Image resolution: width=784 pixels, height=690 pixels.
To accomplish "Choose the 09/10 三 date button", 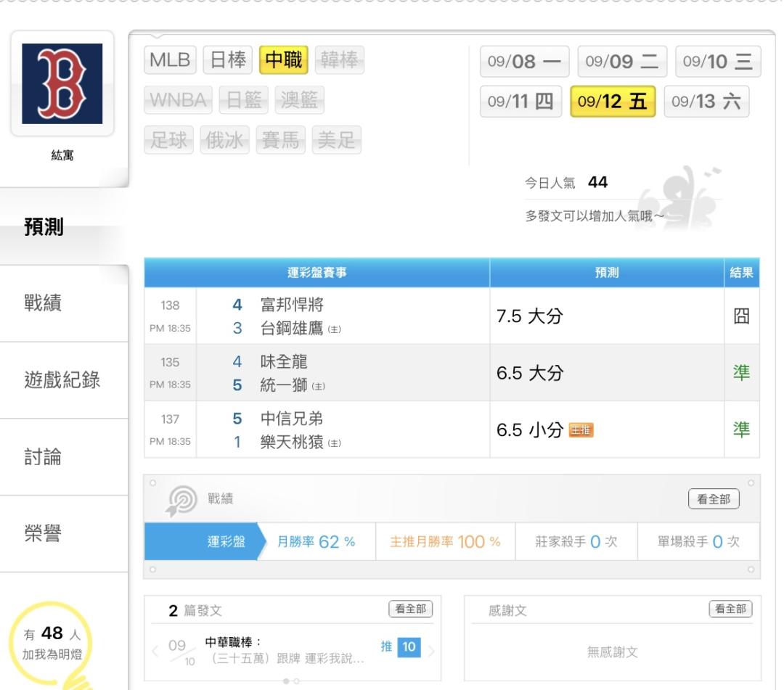I will [x=718, y=62].
